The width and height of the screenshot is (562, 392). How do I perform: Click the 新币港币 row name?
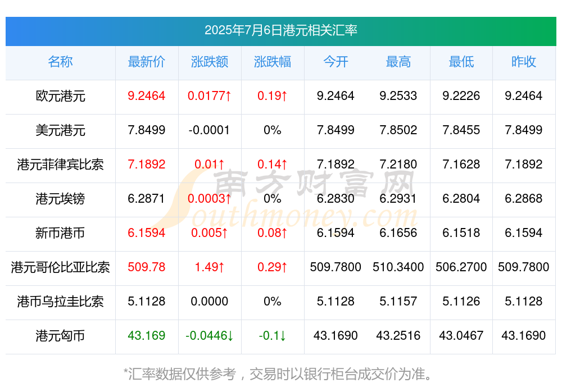(x=60, y=233)
